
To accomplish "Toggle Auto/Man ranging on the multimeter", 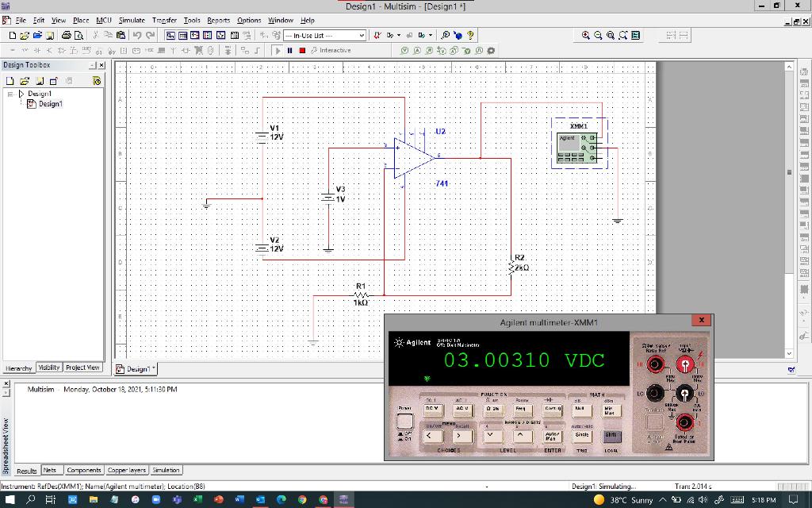I will coord(551,437).
